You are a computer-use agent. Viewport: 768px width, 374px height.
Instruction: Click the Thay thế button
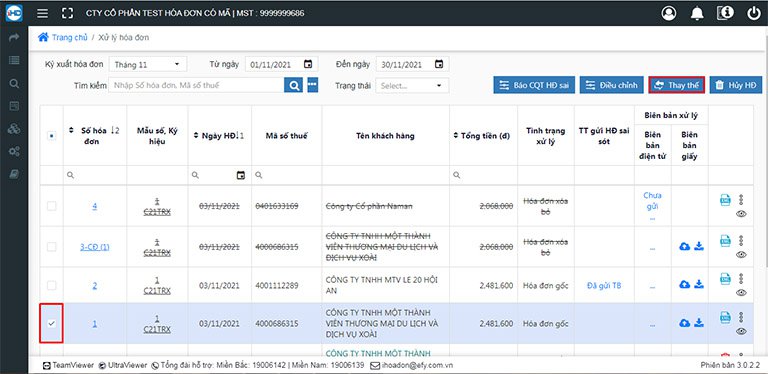pos(677,85)
